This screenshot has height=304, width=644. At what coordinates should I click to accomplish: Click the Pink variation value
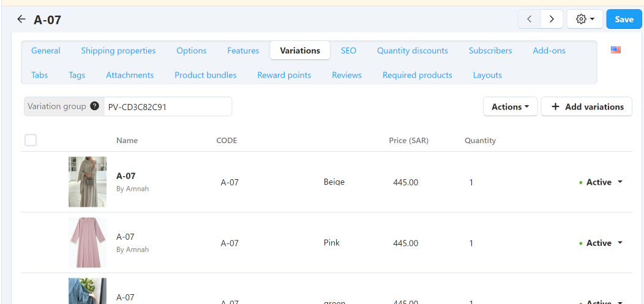tap(331, 242)
